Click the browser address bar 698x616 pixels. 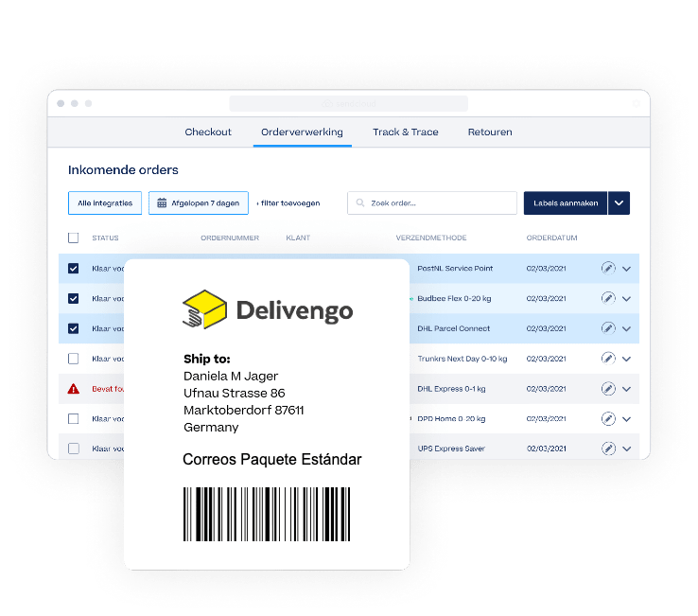click(x=349, y=103)
